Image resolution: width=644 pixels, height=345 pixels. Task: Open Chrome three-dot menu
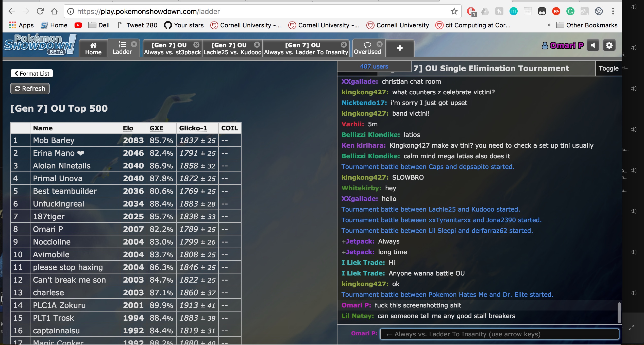tap(613, 11)
